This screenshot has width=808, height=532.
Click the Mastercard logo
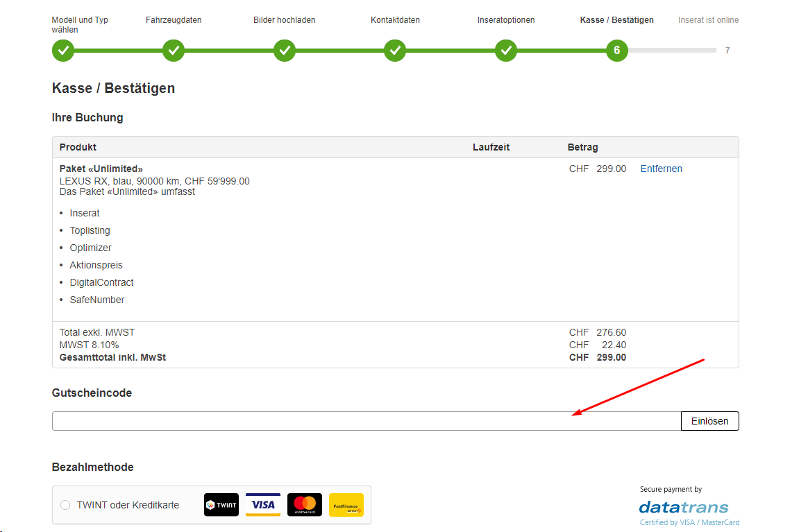(x=305, y=505)
